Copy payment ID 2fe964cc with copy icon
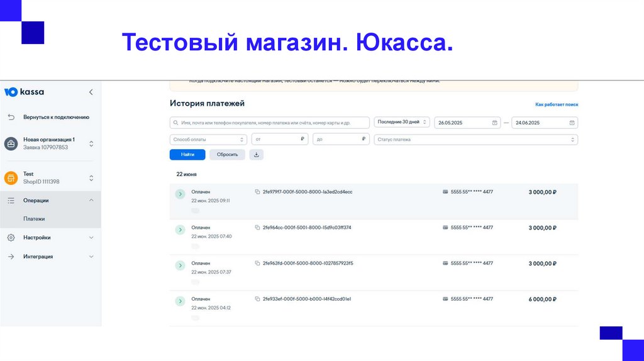 point(257,228)
